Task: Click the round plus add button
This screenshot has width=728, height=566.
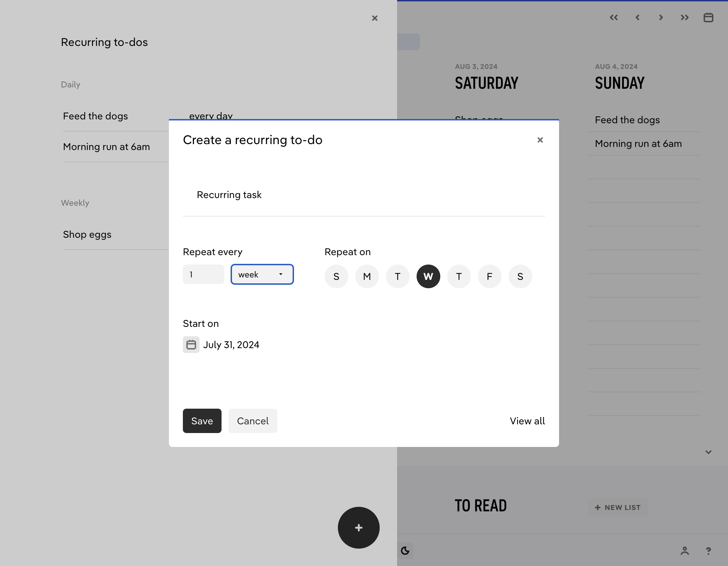Action: pos(359,528)
